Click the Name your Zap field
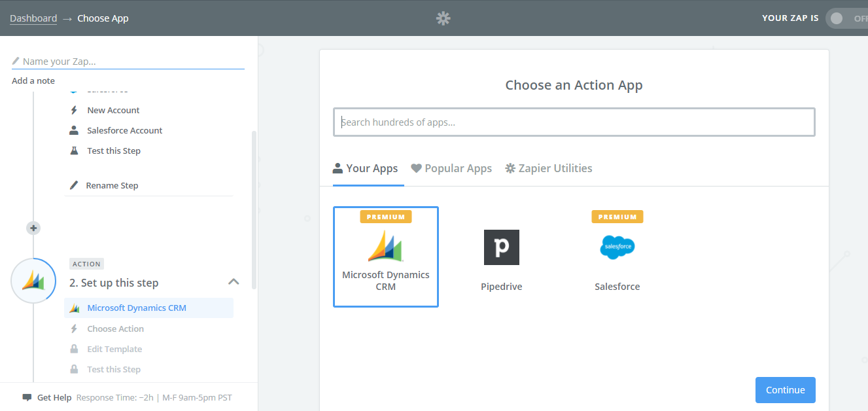Image resolution: width=868 pixels, height=411 pixels. click(128, 62)
